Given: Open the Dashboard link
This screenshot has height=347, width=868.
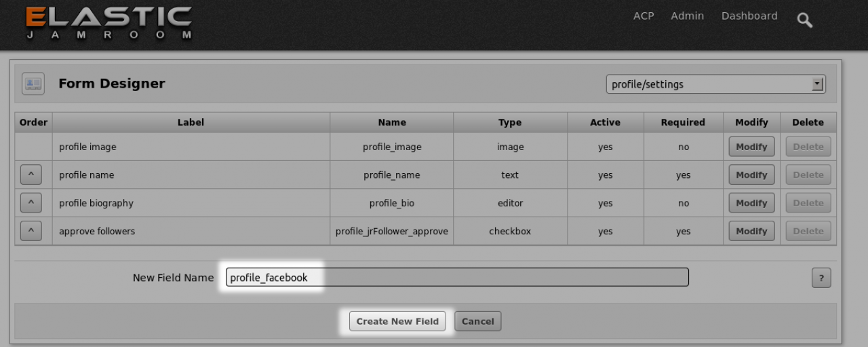Looking at the screenshot, I should (x=749, y=16).
